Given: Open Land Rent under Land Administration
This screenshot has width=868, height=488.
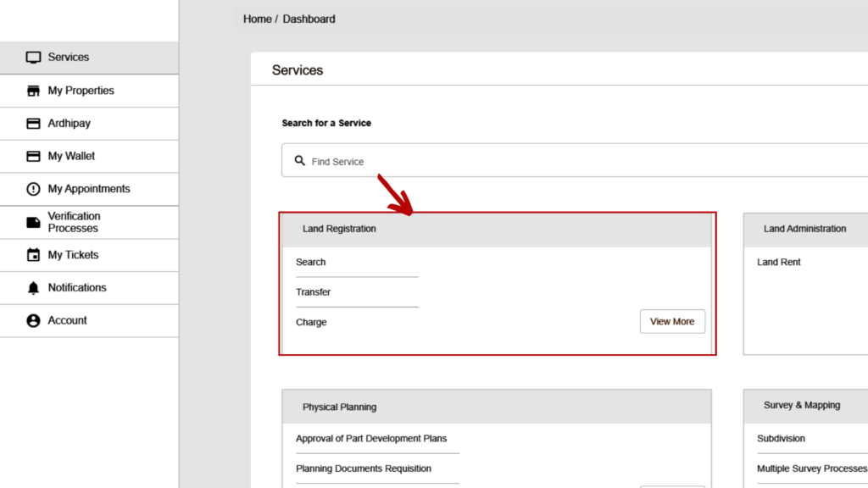Looking at the screenshot, I should (778, 263).
